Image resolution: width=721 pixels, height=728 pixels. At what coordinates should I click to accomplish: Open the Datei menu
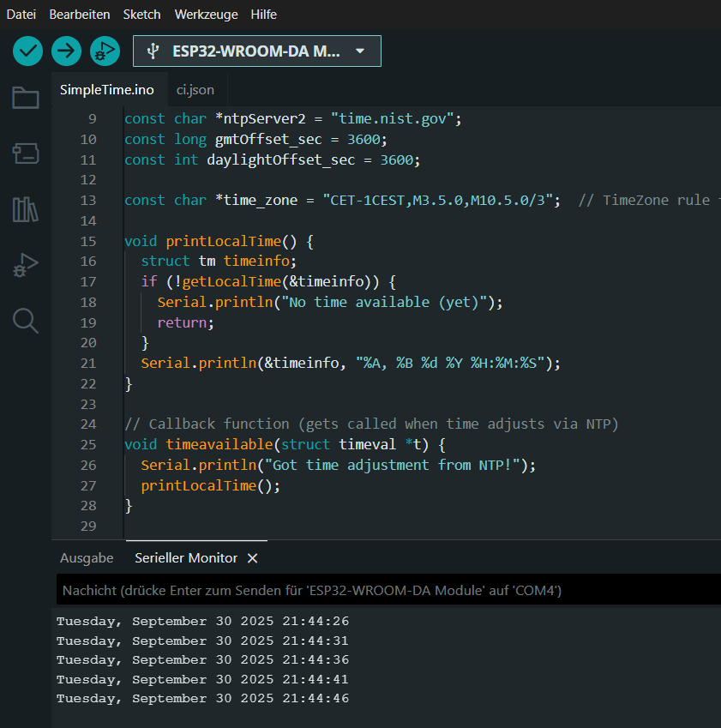21,14
